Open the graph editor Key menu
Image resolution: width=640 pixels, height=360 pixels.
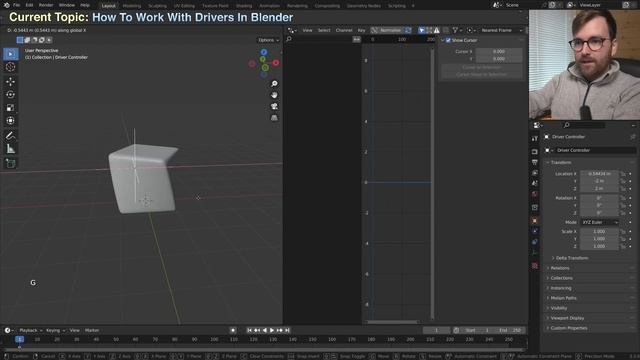[361, 30]
